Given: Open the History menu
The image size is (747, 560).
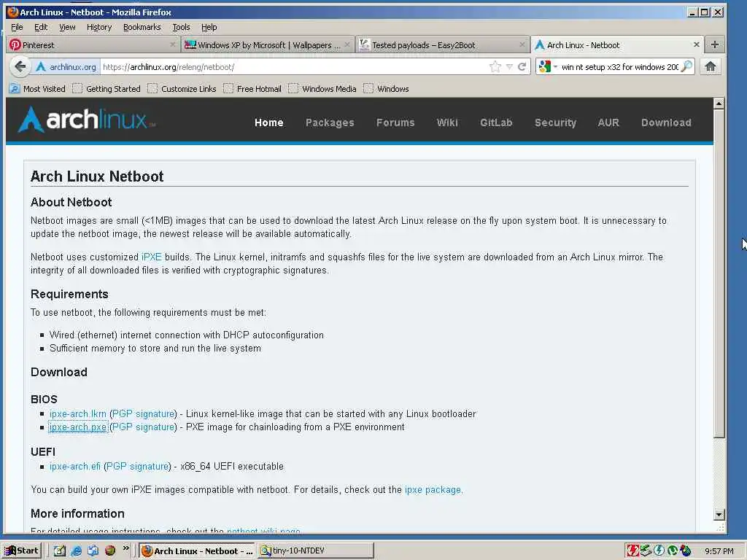Looking at the screenshot, I should [x=99, y=27].
